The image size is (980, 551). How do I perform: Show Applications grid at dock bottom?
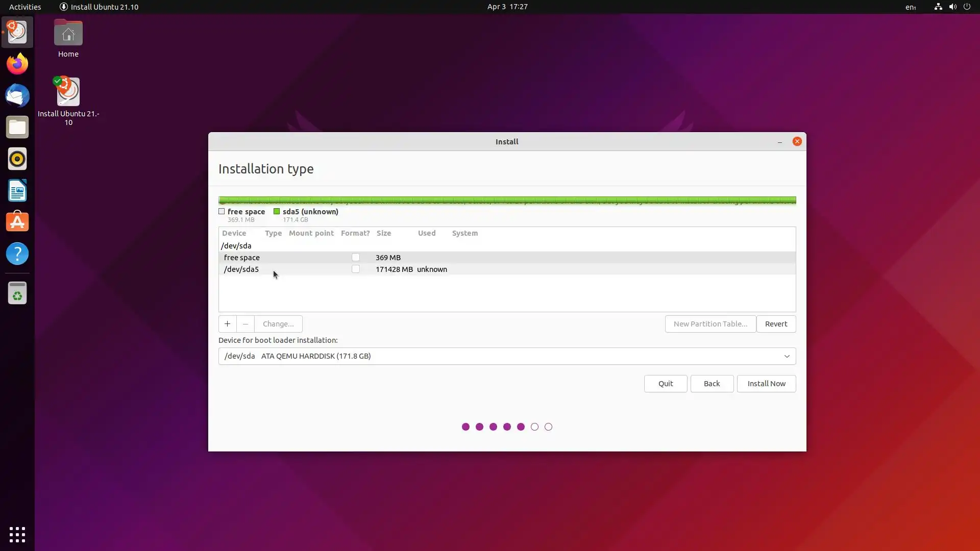pos(17,534)
